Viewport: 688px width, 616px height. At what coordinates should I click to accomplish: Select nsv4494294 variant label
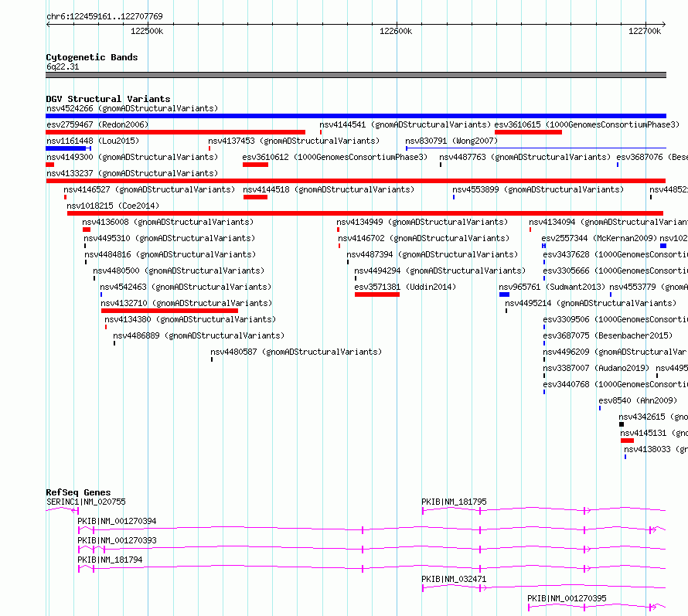click(440, 271)
